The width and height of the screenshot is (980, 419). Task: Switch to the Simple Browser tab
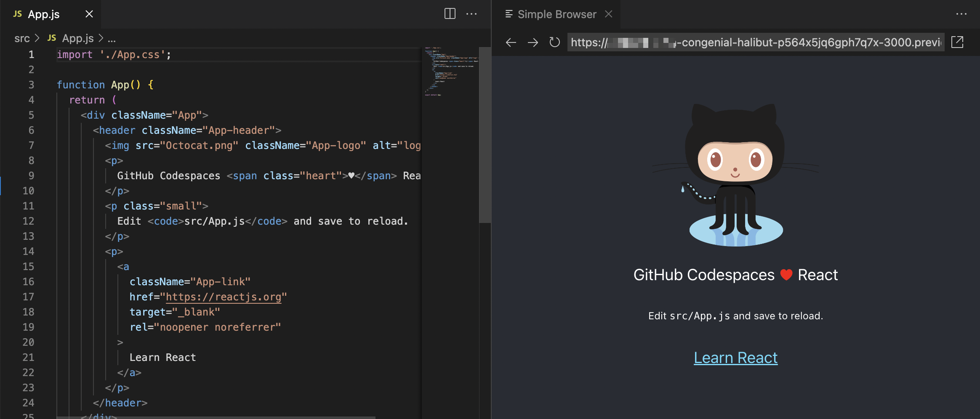(x=557, y=14)
